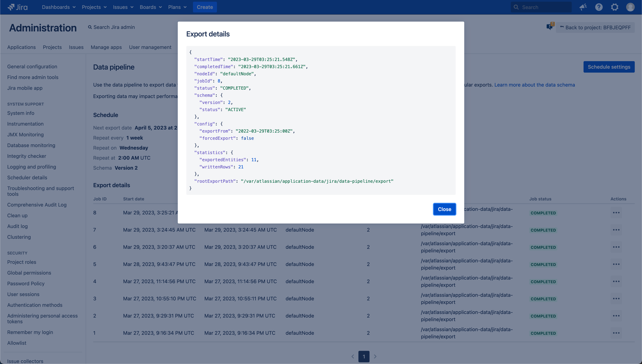Screen dimensions: 642x364
Task: Open the user profile avatar
Action: [x=630, y=7]
